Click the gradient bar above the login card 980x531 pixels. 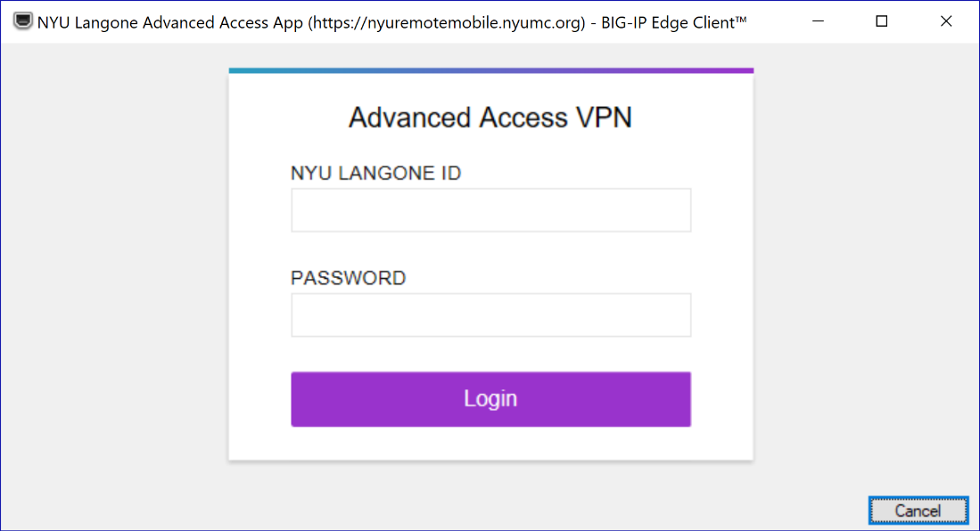[x=490, y=69]
